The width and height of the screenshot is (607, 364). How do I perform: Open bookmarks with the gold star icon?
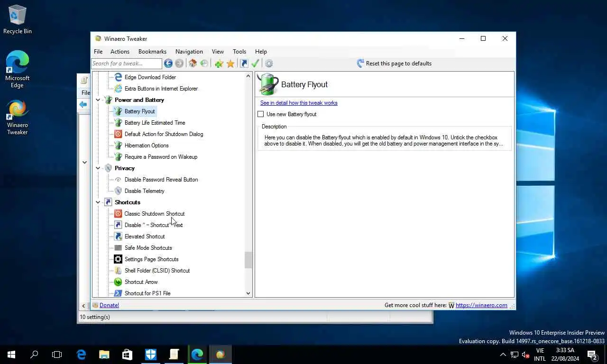230,64
